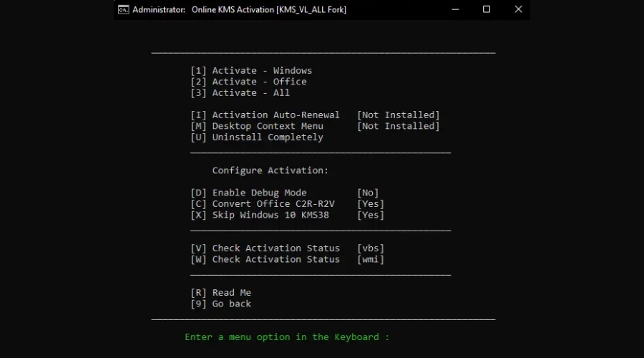Screen dimensions: 644x358
Task: Click the command prompt icon in title bar
Action: point(123,9)
